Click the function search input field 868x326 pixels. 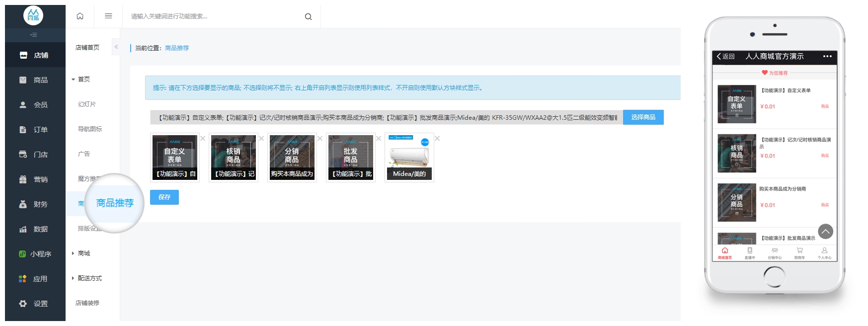coord(214,16)
